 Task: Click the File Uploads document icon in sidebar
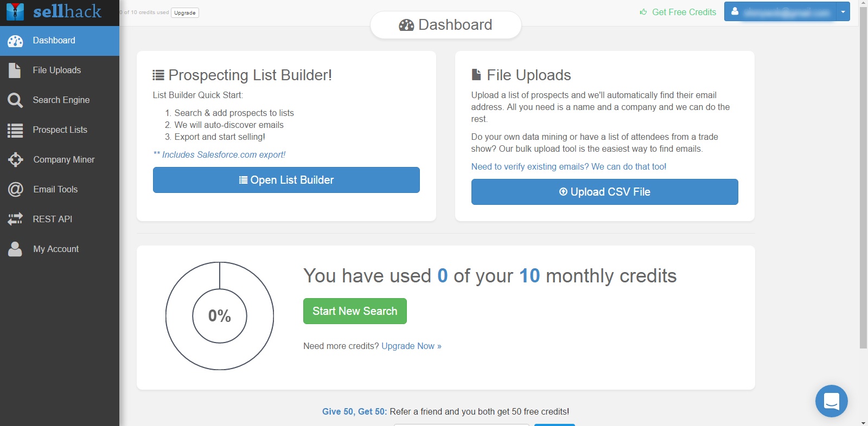click(x=15, y=70)
